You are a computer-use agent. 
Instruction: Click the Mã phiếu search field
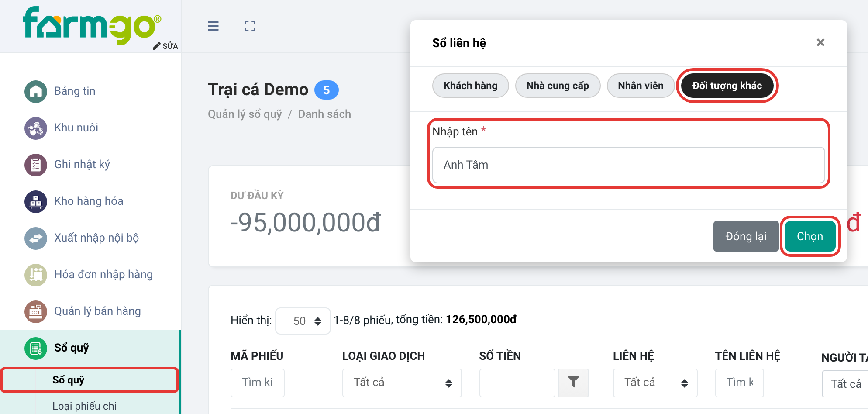pyautogui.click(x=257, y=383)
